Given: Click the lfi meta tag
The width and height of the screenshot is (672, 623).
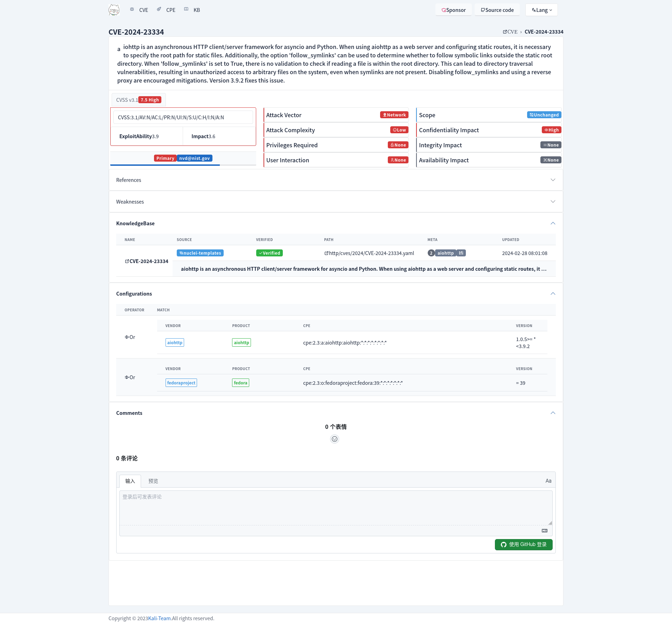Looking at the screenshot, I should click(x=461, y=253).
